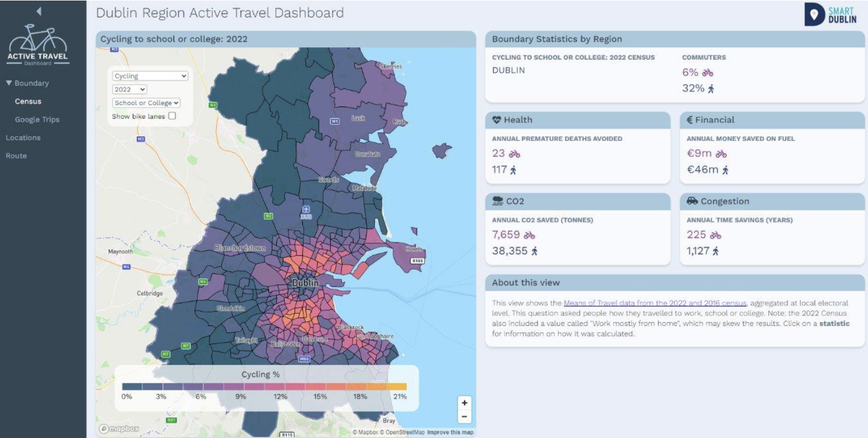Open the School or College dropdown
Screen dimensions: 868x438
147,103
